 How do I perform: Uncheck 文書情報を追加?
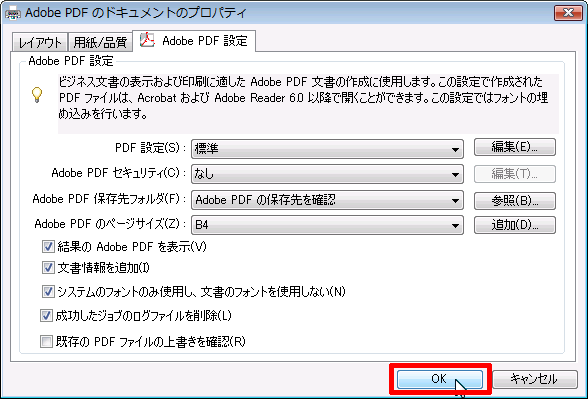(x=48, y=268)
